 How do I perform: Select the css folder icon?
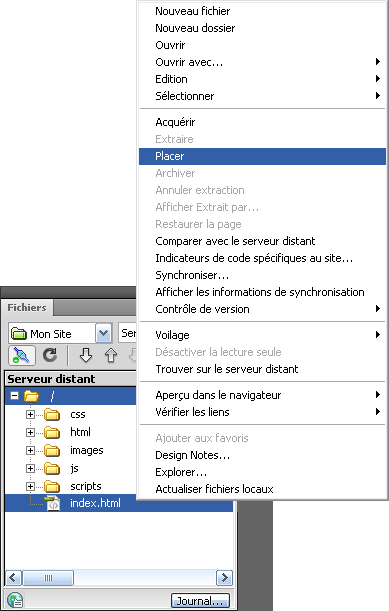[x=52, y=415]
